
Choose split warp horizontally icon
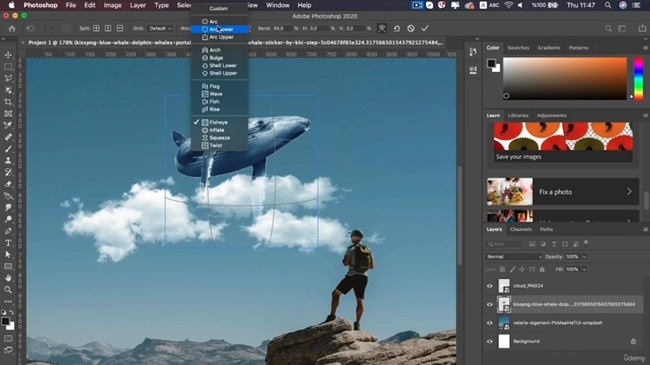pos(120,28)
